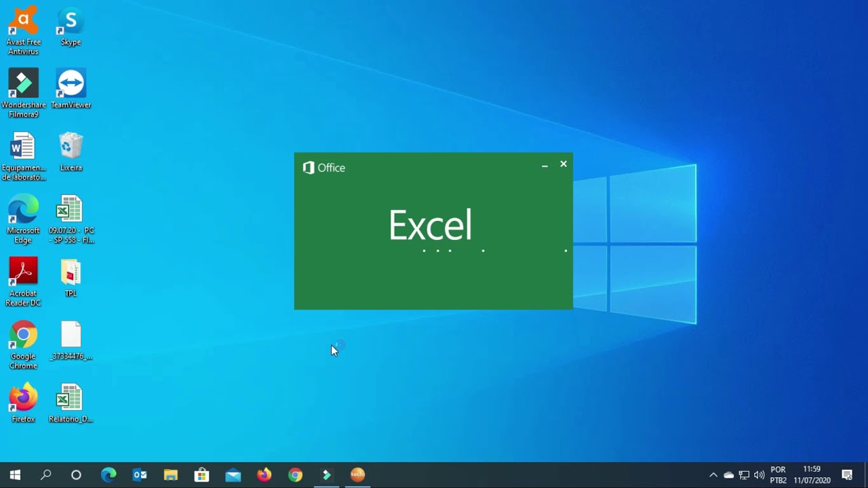Minimize the Excel splash screen
Screen dimensions: 868x488
pyautogui.click(x=545, y=165)
